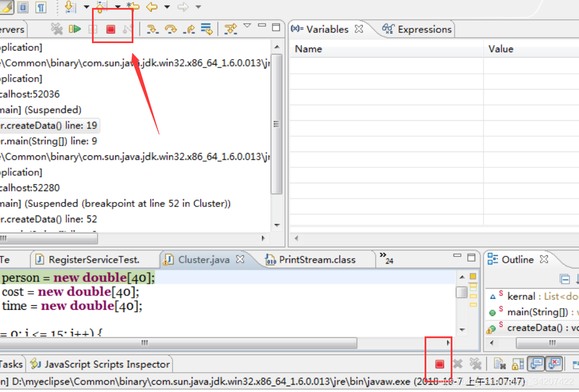Open Next Annotation dropdown arrow
Viewport: 579px width, 392px height.
pyautogui.click(x=86, y=7)
